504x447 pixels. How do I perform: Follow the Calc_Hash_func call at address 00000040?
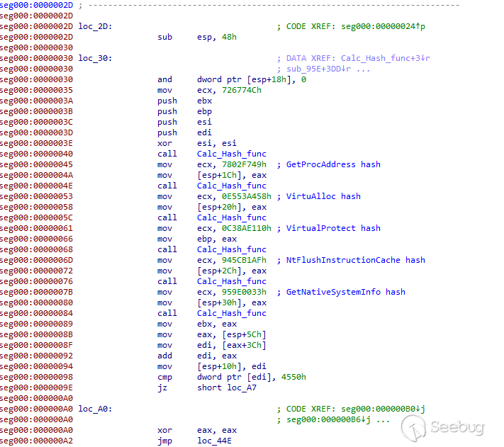[x=231, y=154]
